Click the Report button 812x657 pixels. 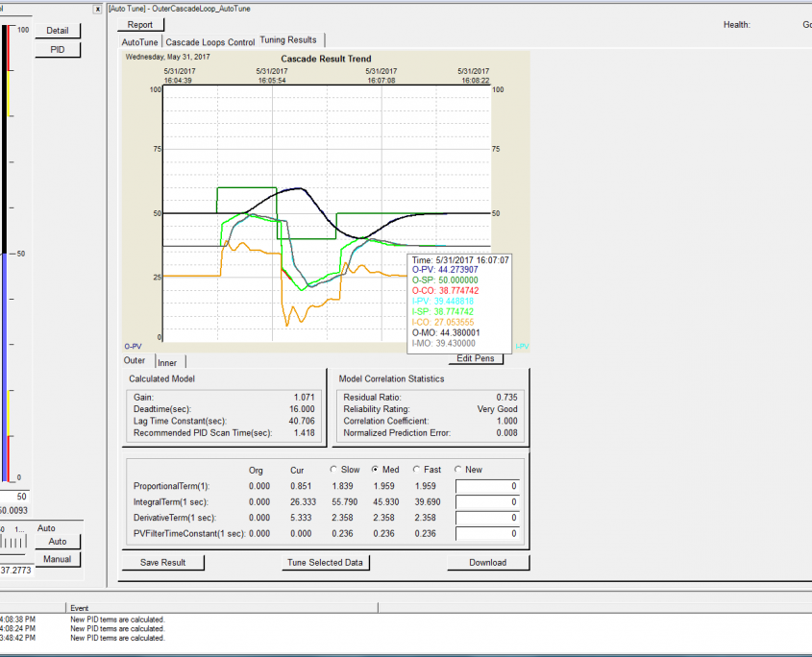pyautogui.click(x=140, y=25)
